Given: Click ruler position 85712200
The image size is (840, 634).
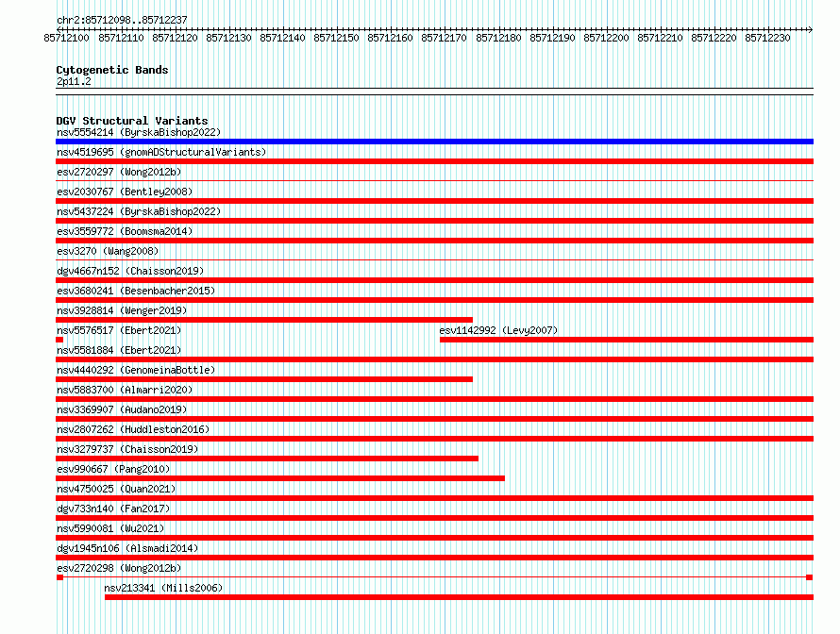Looking at the screenshot, I should click(606, 38).
